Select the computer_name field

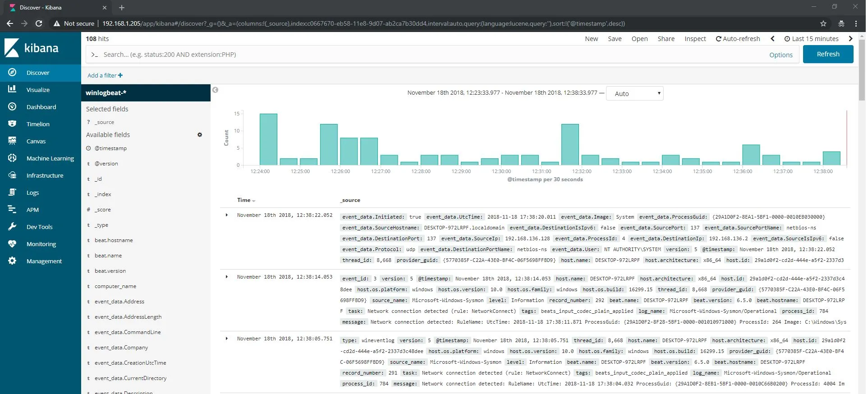click(115, 286)
